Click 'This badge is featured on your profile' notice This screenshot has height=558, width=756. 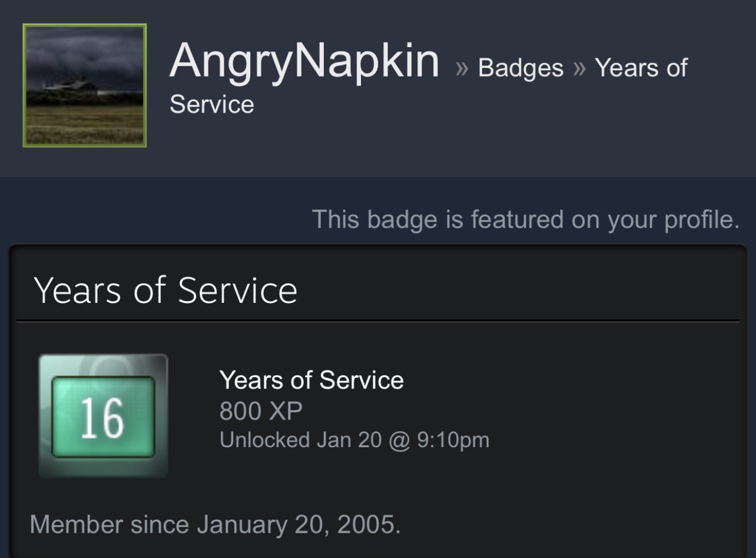click(525, 219)
